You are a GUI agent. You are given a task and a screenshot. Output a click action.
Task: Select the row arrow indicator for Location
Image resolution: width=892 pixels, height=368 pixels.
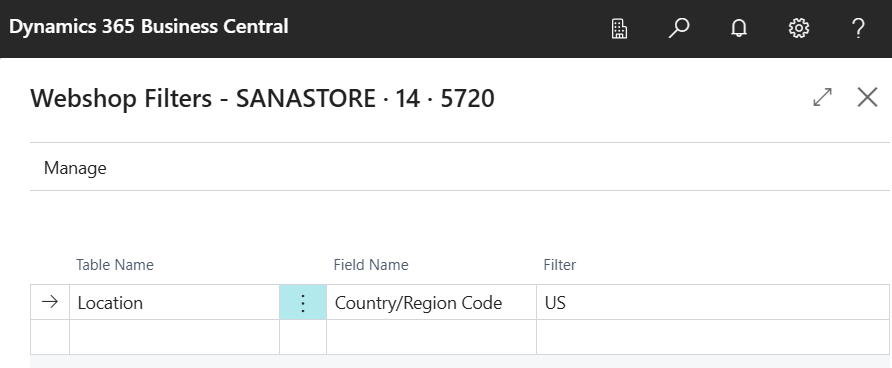50,302
